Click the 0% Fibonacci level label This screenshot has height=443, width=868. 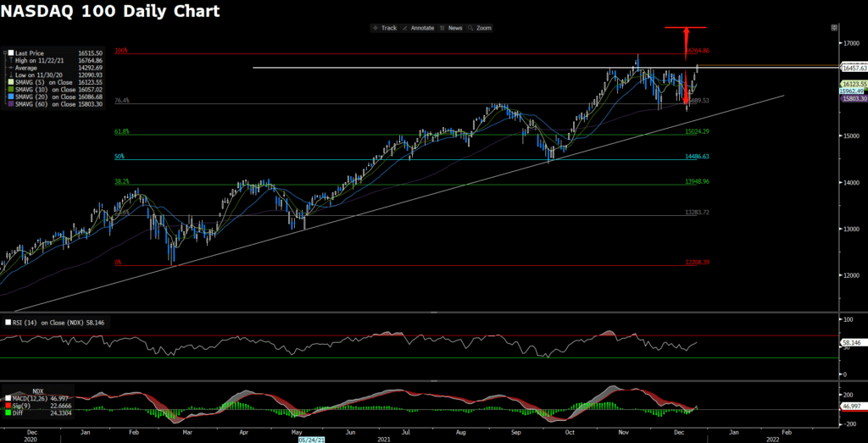[118, 262]
